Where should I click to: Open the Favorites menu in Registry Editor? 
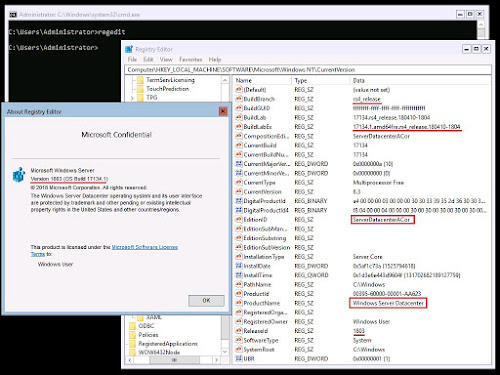191,59
